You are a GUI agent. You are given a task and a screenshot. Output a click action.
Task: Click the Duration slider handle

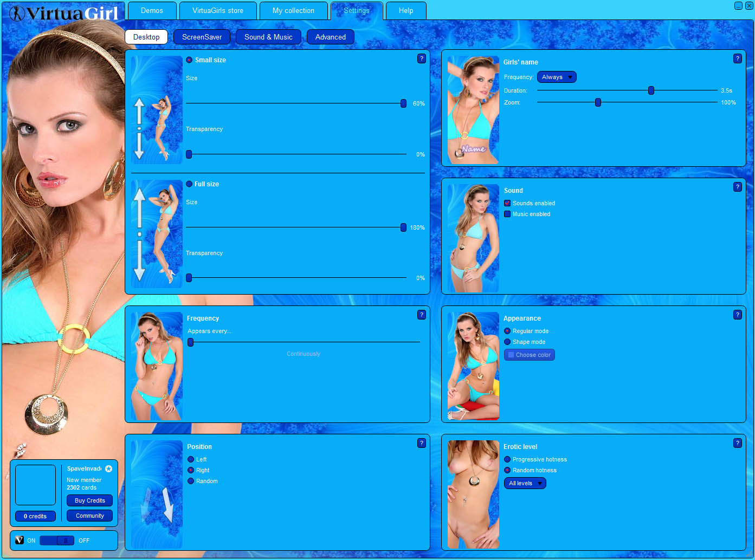651,90
